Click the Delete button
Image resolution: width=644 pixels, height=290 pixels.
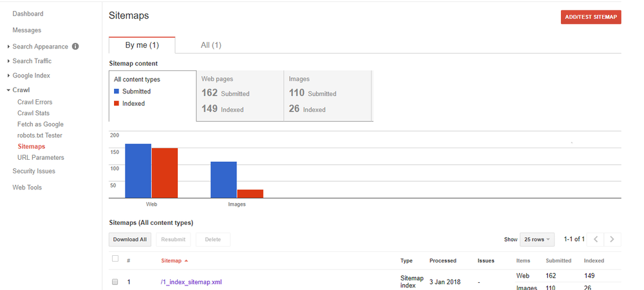[x=213, y=240]
